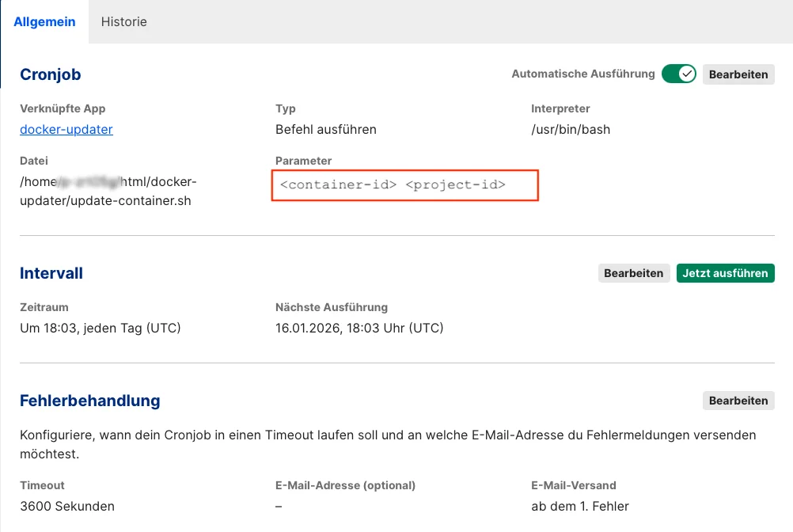Click the empty E-Mail-Adresse field dash

tap(278, 506)
